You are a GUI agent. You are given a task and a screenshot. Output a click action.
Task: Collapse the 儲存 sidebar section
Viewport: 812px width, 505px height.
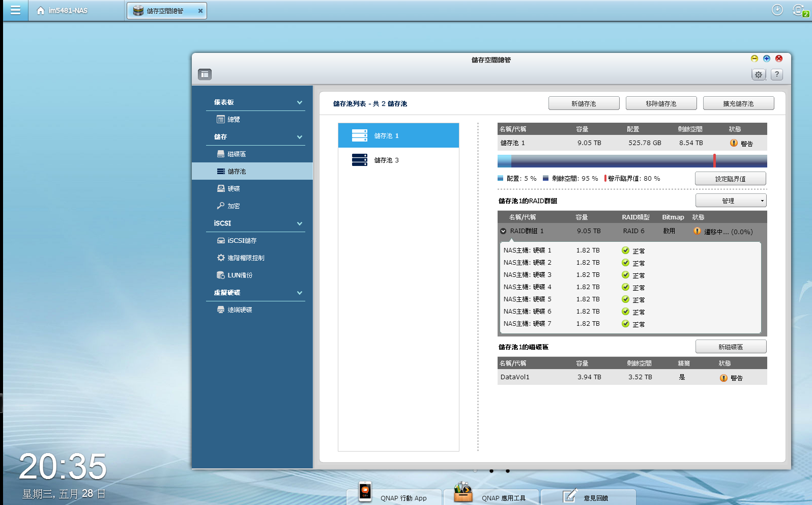click(x=299, y=137)
